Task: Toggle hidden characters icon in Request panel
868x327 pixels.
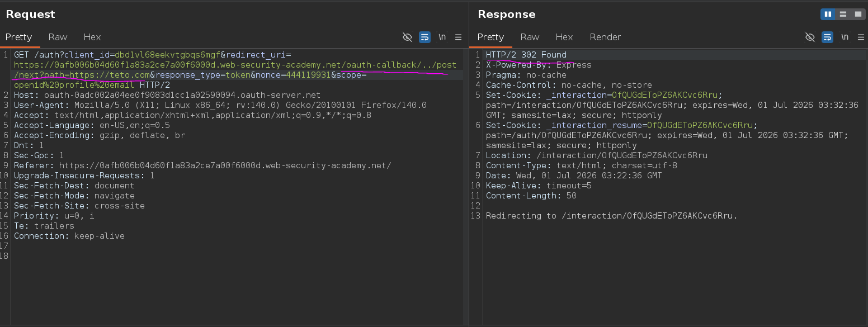Action: click(407, 37)
